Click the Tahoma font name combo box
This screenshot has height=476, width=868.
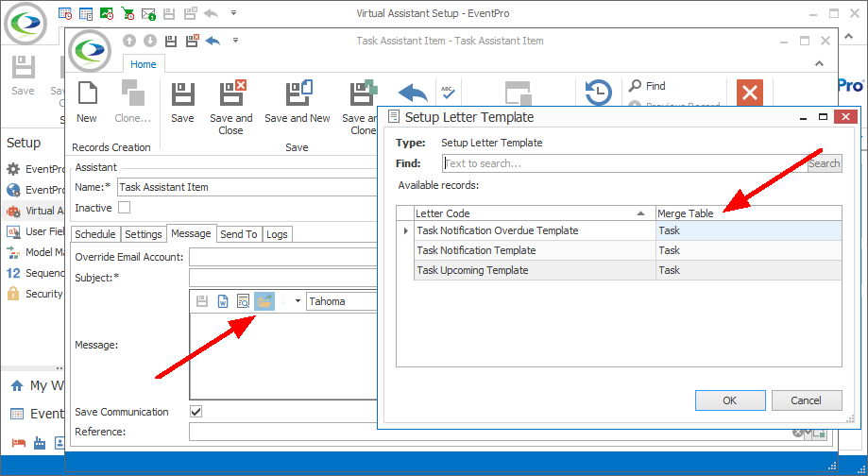[x=342, y=301]
